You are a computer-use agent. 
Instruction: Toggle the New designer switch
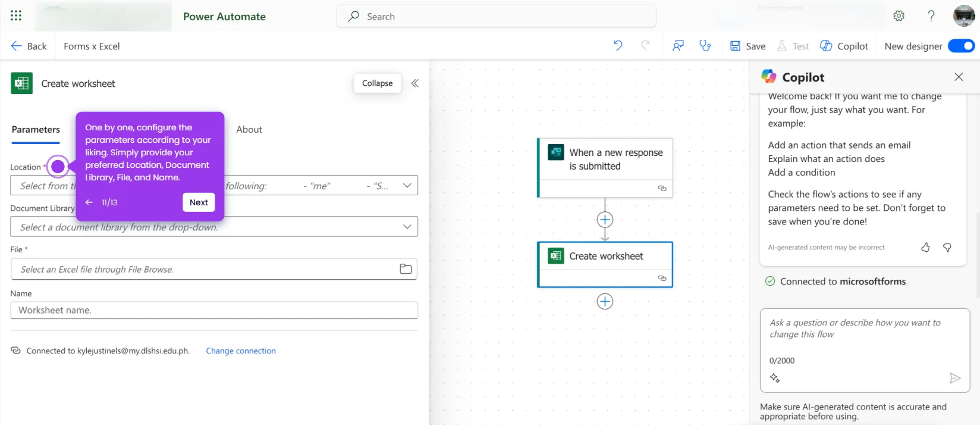tap(961, 46)
